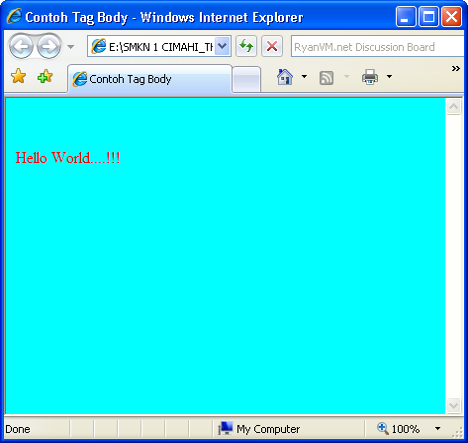Expand the Home button dropdown arrow
This screenshot has height=443, width=468.
click(304, 77)
